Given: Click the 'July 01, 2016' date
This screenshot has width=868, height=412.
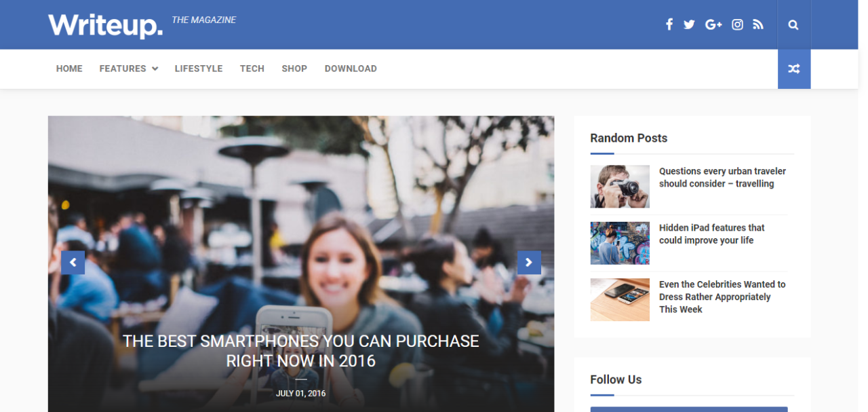Looking at the screenshot, I should (301, 394).
